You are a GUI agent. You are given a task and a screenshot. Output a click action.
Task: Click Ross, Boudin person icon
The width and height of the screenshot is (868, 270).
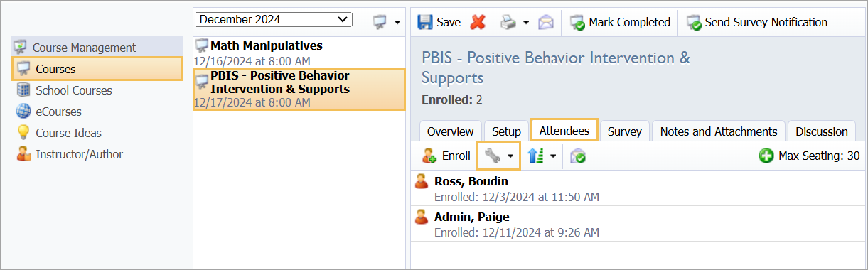(x=422, y=181)
